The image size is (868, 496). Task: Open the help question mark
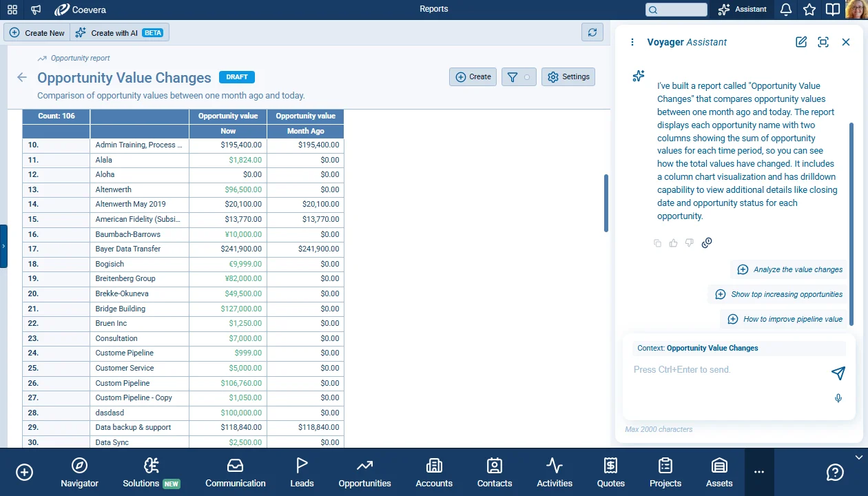click(835, 472)
